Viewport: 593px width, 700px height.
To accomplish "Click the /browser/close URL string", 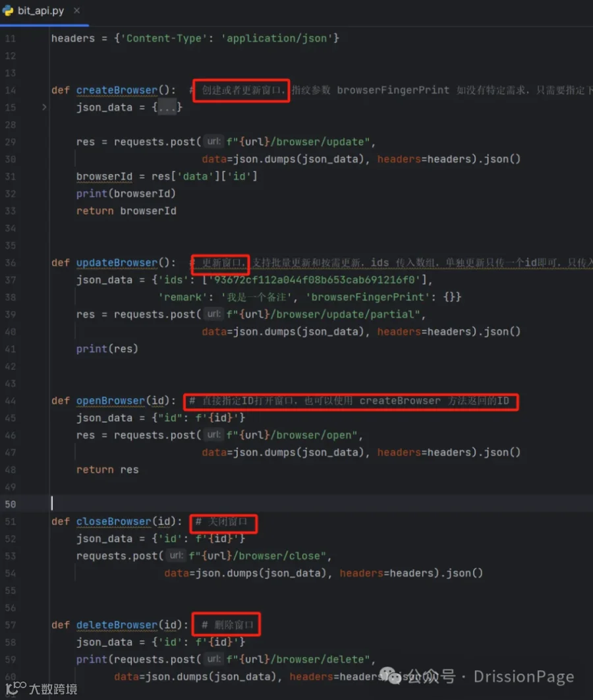I will click(280, 556).
